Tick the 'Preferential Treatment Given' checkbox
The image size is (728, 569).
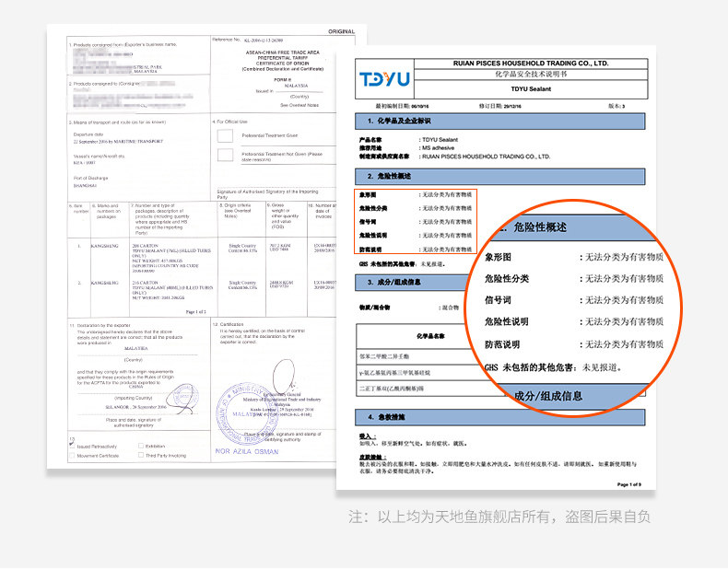[x=225, y=136]
